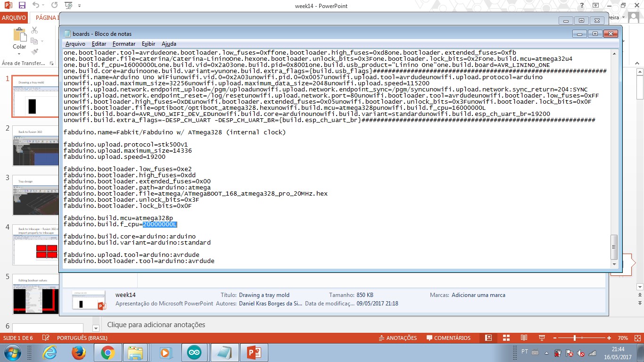Click the line 'fabduino.bootloader.tool=arduino:avrdude'
Screen dimensions: 644x362
(x=139, y=261)
